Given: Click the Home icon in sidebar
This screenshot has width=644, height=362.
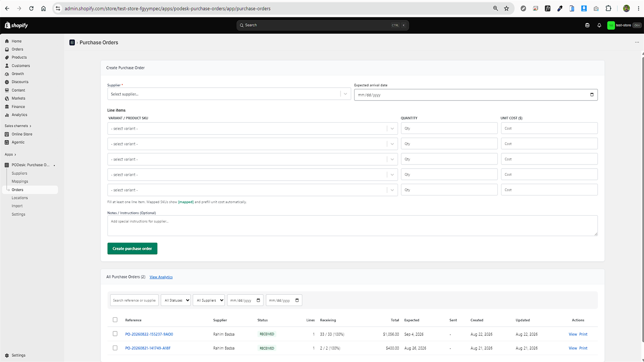Looking at the screenshot, I should (x=7, y=41).
